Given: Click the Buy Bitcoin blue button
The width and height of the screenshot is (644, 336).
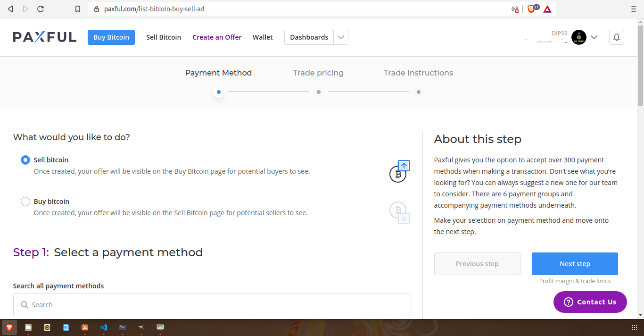Looking at the screenshot, I should click(111, 37).
